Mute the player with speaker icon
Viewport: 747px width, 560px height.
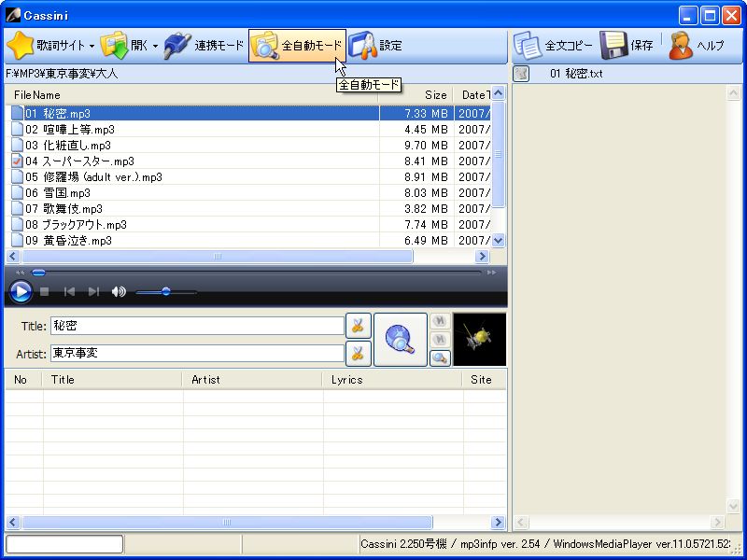point(119,291)
